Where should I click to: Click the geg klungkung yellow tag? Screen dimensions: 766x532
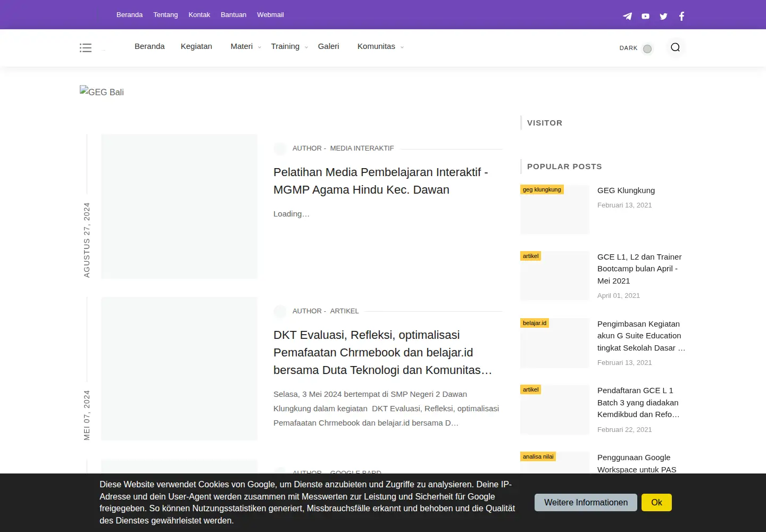(542, 189)
